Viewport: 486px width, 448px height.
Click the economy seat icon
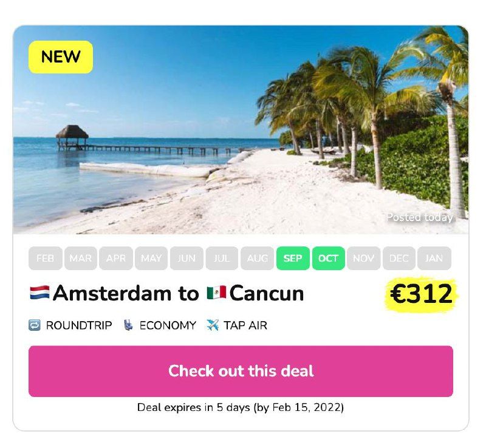[x=128, y=325]
